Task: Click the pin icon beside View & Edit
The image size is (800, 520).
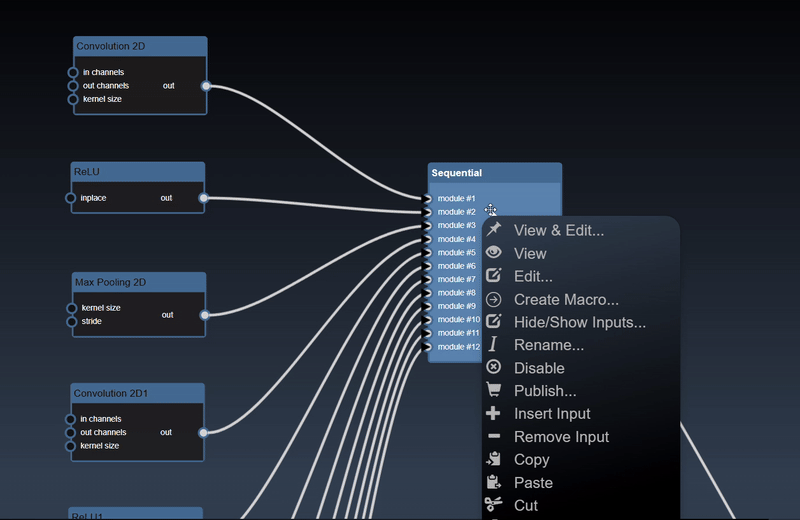Action: point(493,230)
